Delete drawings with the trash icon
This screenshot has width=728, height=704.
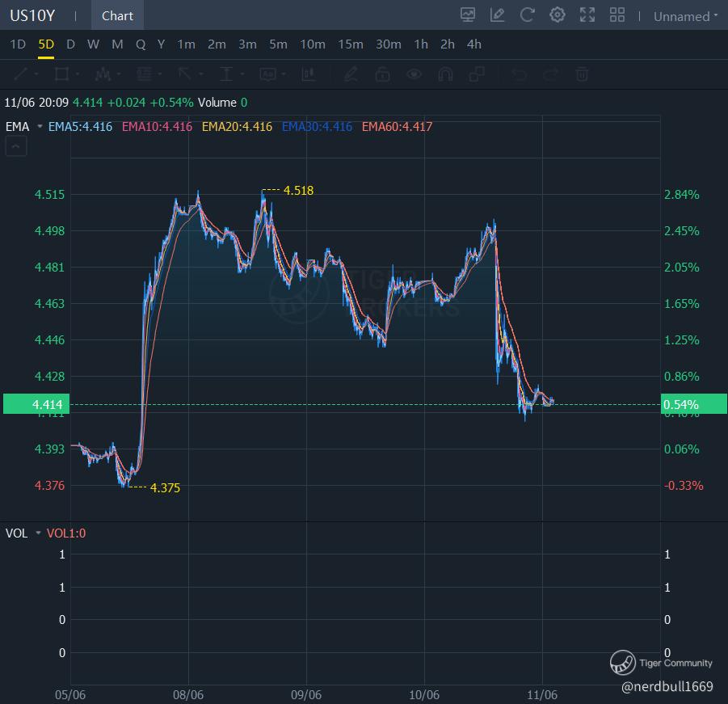click(583, 74)
